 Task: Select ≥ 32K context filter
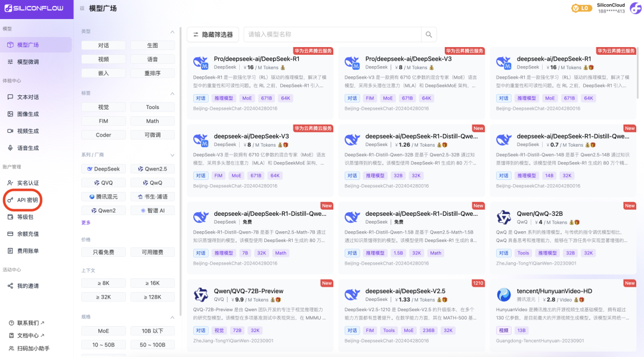click(104, 297)
